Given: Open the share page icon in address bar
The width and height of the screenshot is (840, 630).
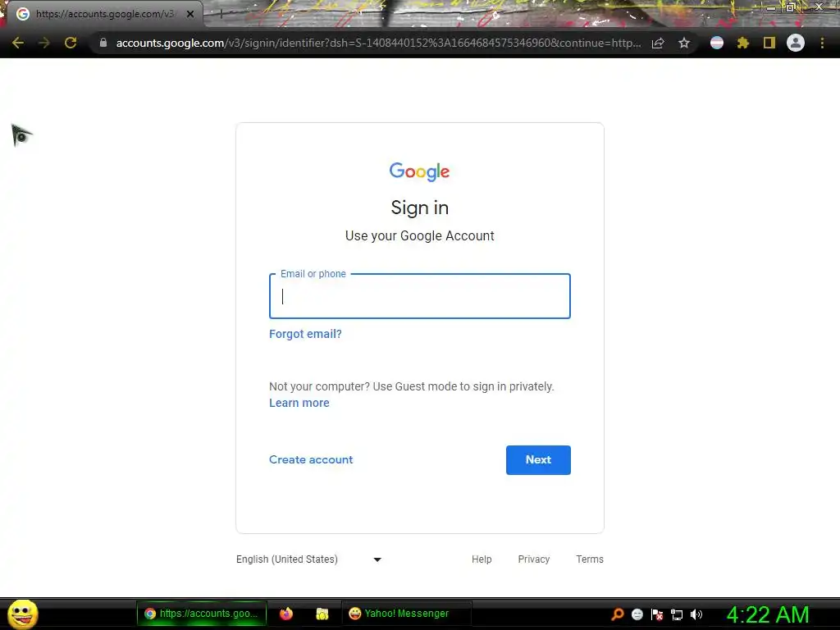Looking at the screenshot, I should (658, 43).
